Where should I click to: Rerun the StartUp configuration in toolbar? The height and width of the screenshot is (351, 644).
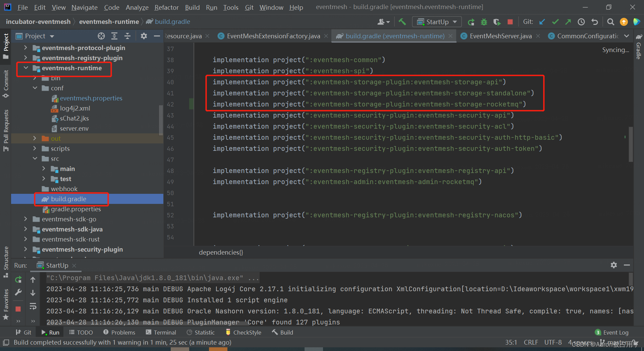[x=471, y=22]
